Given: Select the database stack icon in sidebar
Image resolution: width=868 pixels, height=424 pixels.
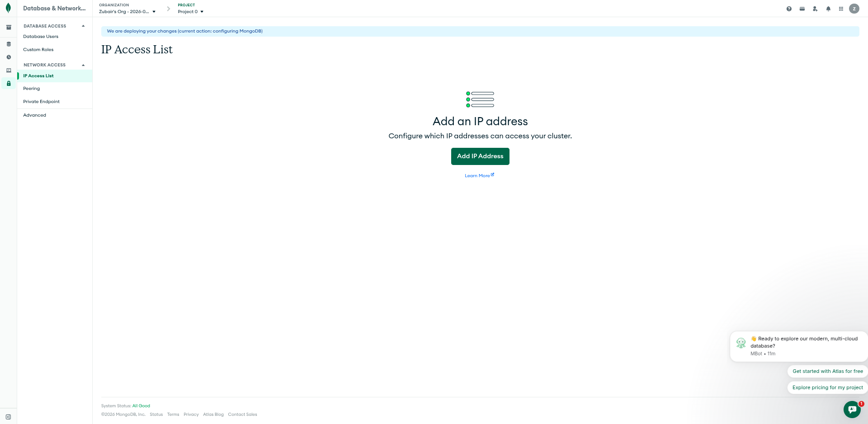Looking at the screenshot, I should tap(9, 44).
